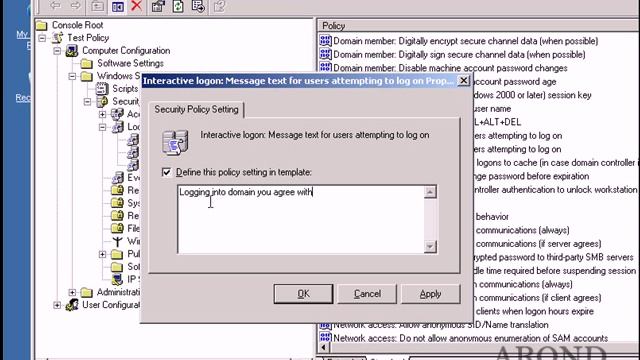The width and height of the screenshot is (640, 360).
Task: Toggle Define this policy setting in template checkbox
Action: click(167, 172)
